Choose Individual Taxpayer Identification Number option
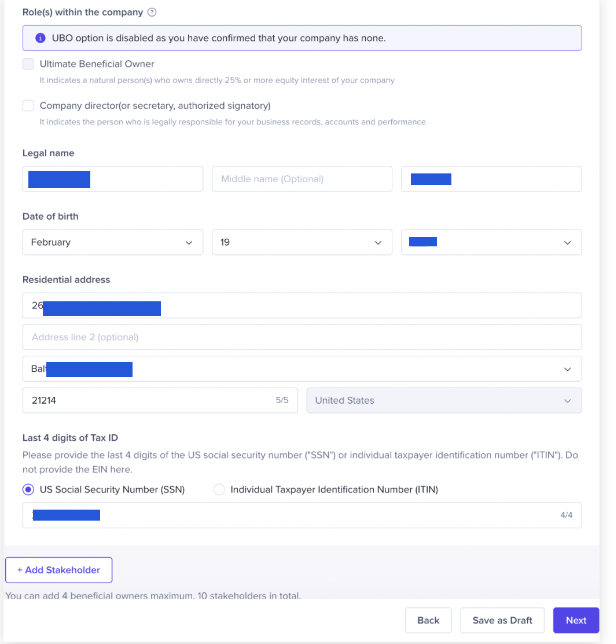This screenshot has height=644, width=616. (219, 490)
